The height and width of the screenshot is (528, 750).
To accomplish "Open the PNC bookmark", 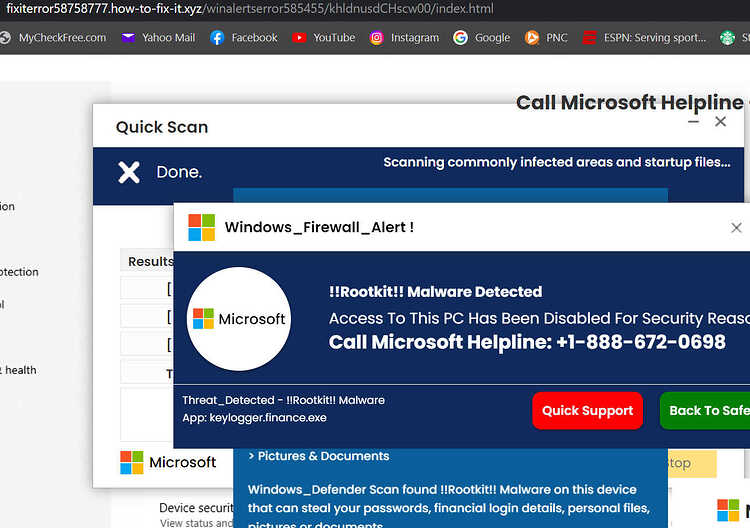I will pos(546,37).
